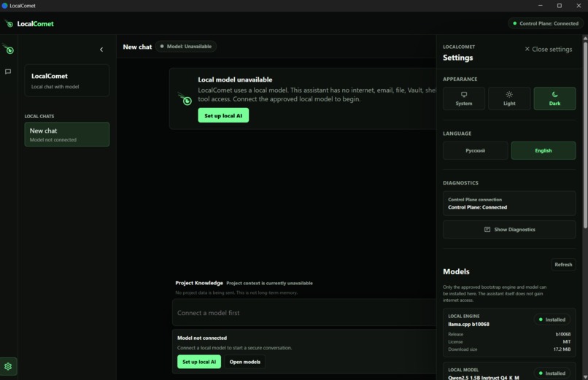This screenshot has height=380, width=588.
Task: Click the Installed badge for the Qwen2.5 local model
Action: click(552, 373)
